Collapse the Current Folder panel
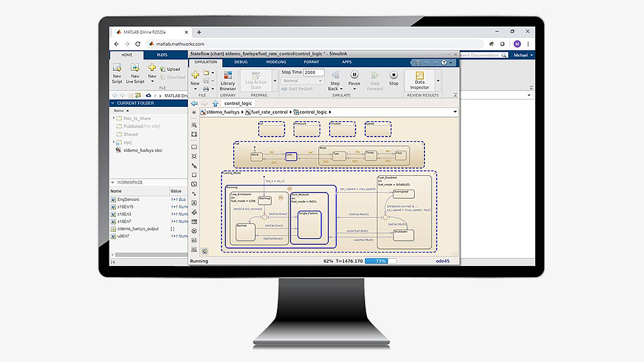Screen dimensions: 644x362 point(113,103)
